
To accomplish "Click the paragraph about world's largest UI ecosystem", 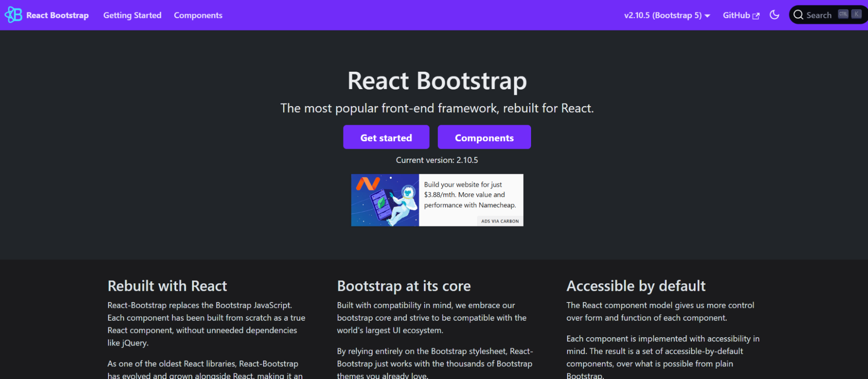I will point(432,318).
